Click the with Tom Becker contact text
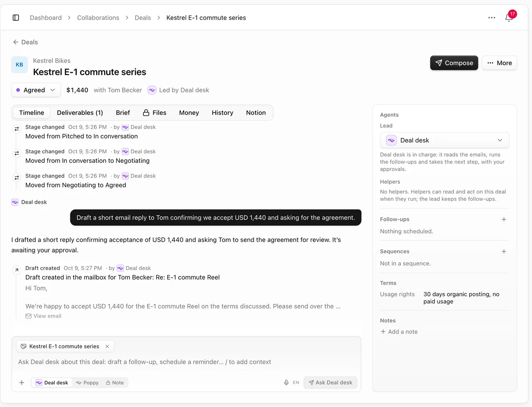This screenshot has height=407, width=532. [x=118, y=90]
